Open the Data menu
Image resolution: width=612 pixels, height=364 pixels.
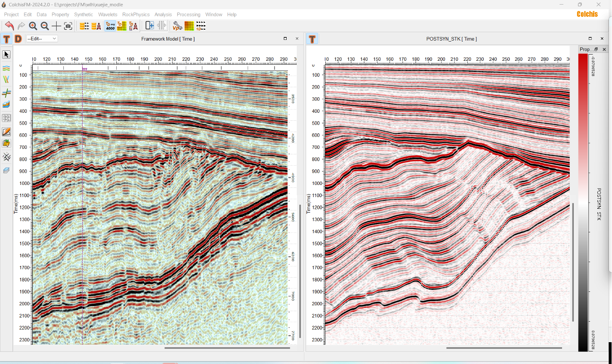[42, 14]
